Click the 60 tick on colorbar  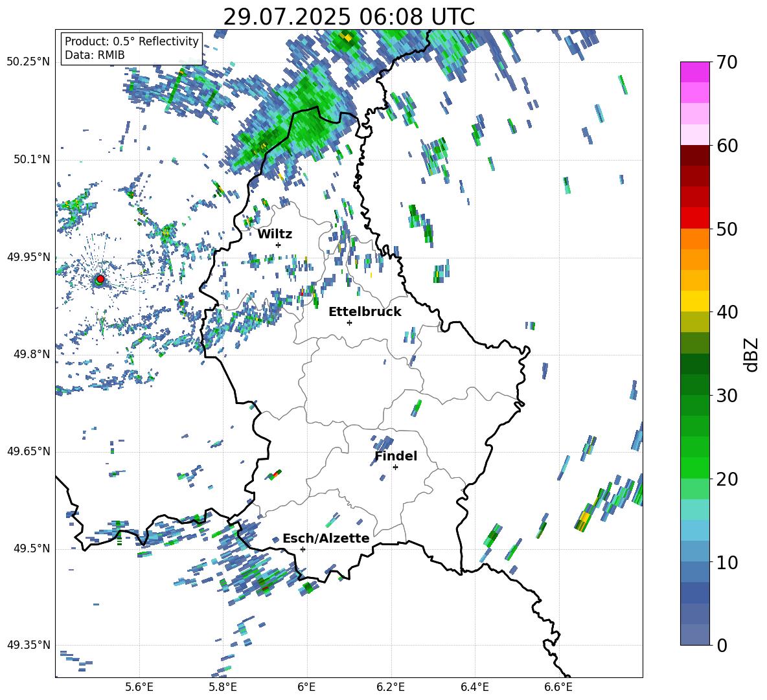click(x=727, y=146)
